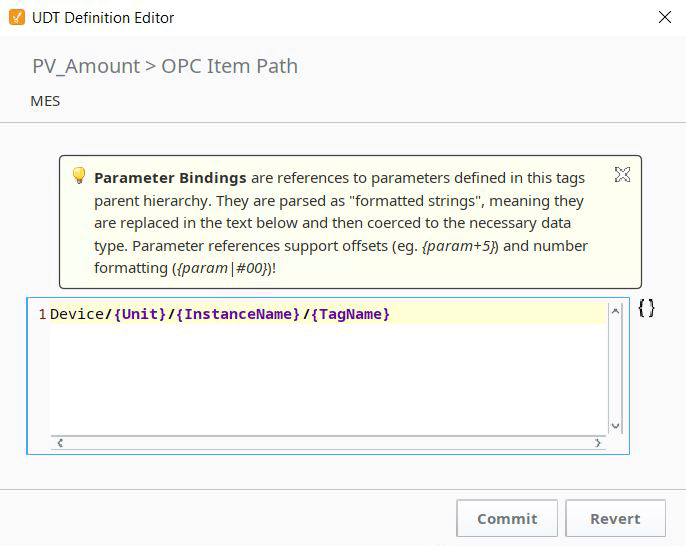686x546 pixels.
Task: Click the scroll right arrow in editor
Action: 598,443
